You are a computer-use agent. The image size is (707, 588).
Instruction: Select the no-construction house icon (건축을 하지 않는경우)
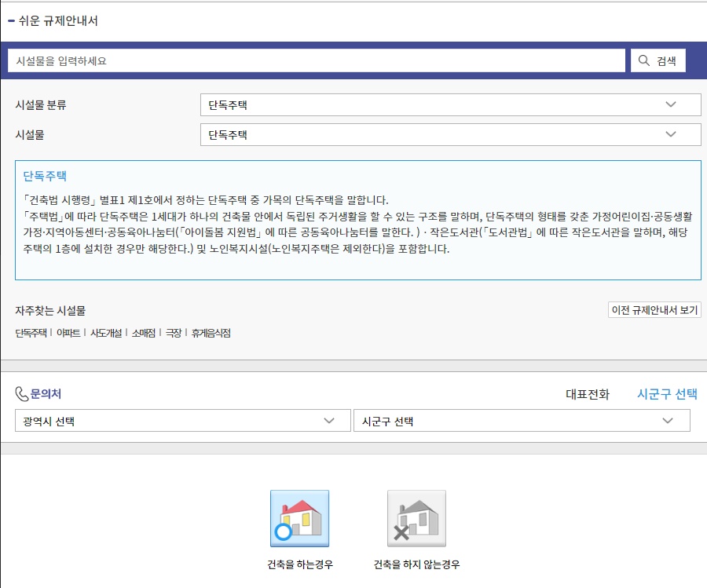coord(416,519)
